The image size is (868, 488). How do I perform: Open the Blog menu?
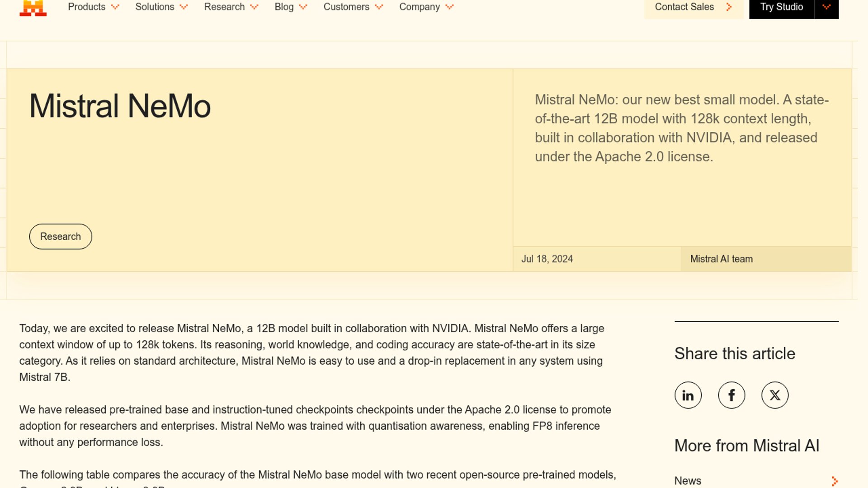(284, 7)
